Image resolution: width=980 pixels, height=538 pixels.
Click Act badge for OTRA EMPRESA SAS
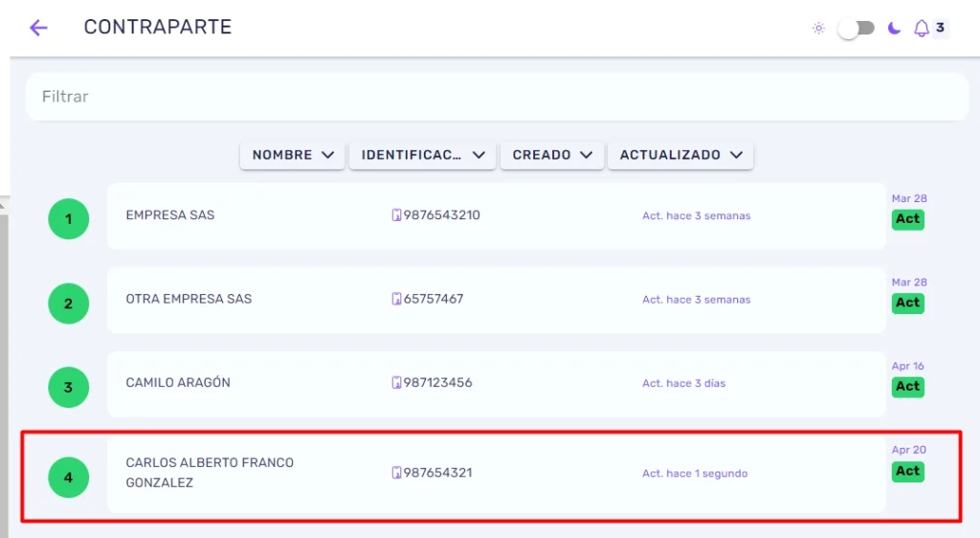[x=907, y=303]
